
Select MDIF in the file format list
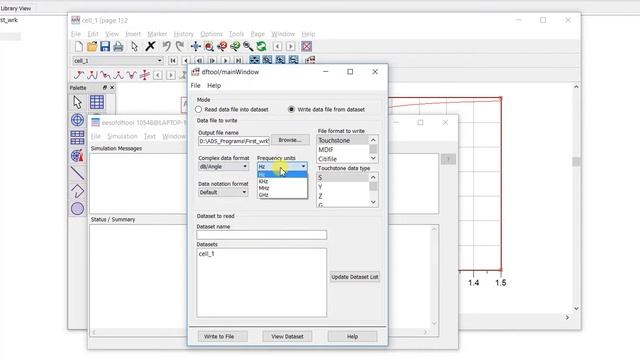[x=343, y=150]
